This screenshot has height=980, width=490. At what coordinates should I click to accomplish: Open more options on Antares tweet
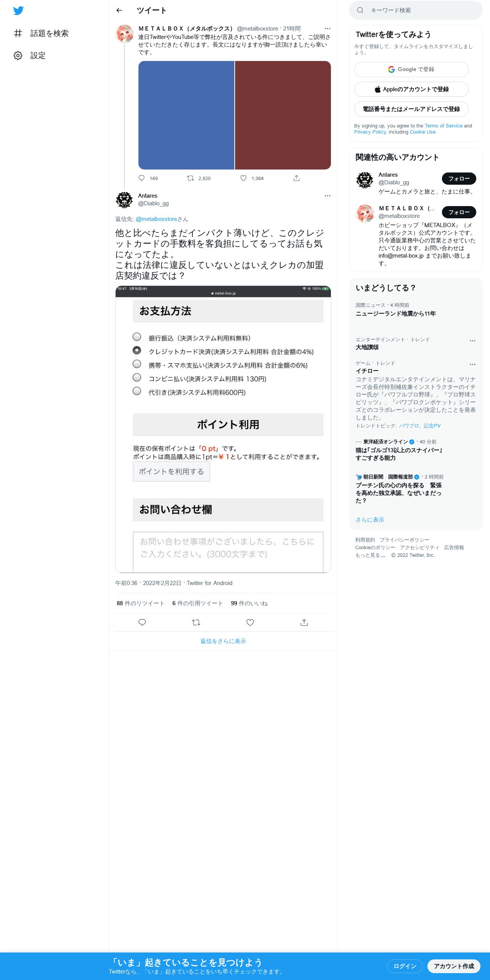tap(327, 196)
